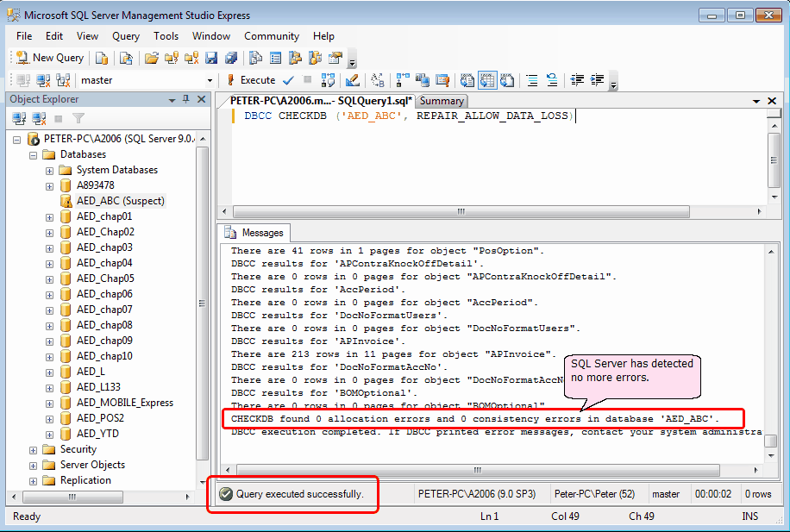This screenshot has height=532, width=790.
Task: Open the File menu
Action: coord(24,36)
